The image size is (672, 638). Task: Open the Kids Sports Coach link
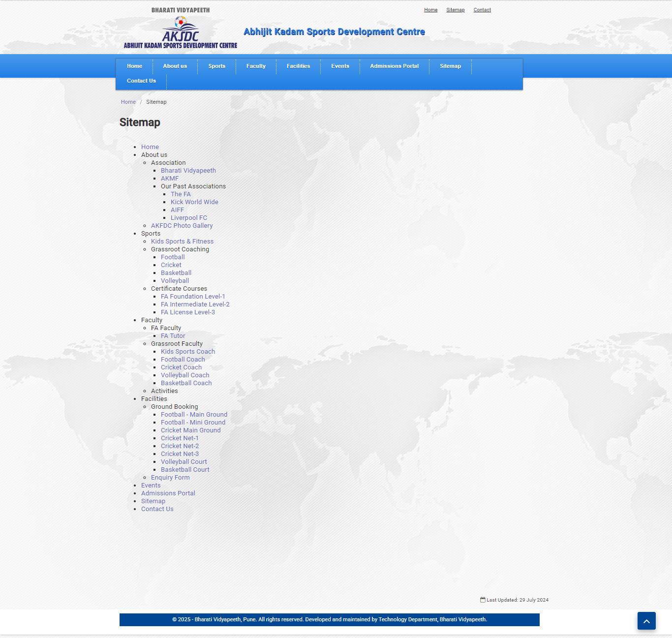188,352
